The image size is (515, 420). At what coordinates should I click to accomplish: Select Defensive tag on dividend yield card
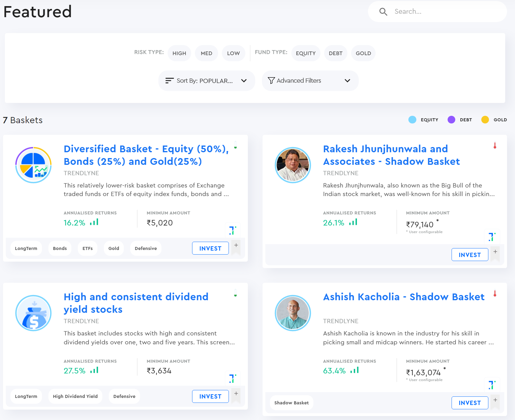(124, 396)
